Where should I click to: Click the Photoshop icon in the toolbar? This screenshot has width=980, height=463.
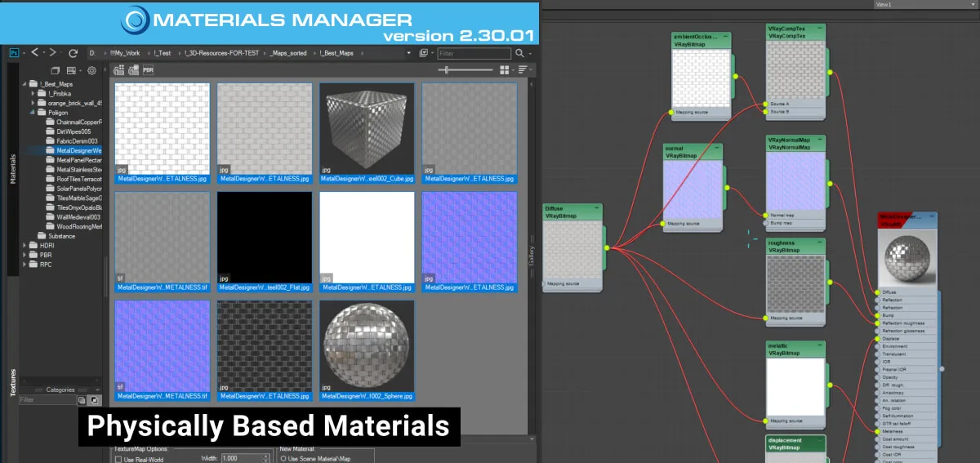tap(14, 53)
